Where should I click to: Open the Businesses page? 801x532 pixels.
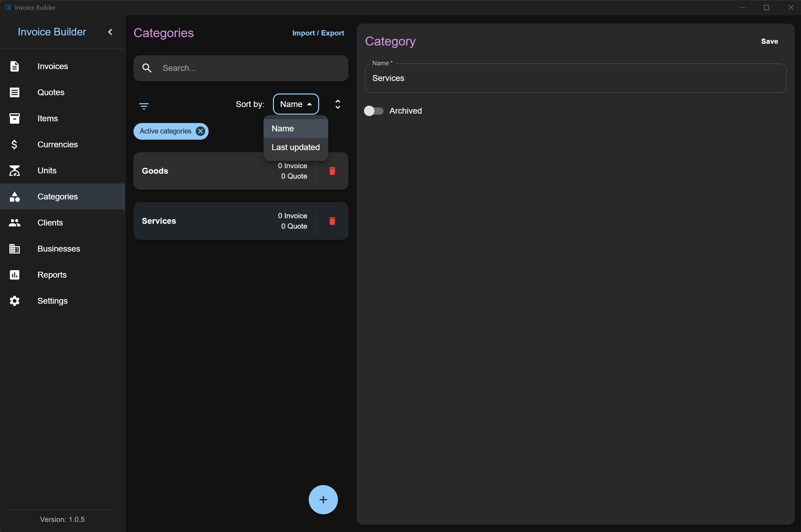pos(63,248)
